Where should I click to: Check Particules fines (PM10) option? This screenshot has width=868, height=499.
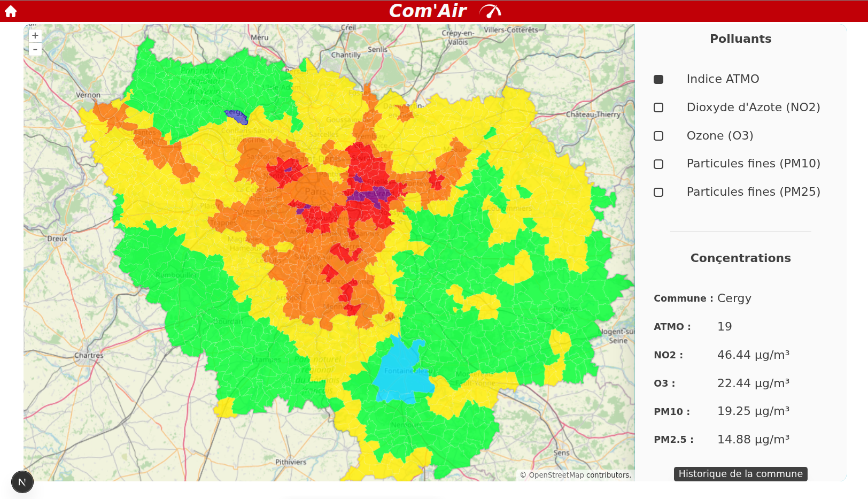coord(658,164)
